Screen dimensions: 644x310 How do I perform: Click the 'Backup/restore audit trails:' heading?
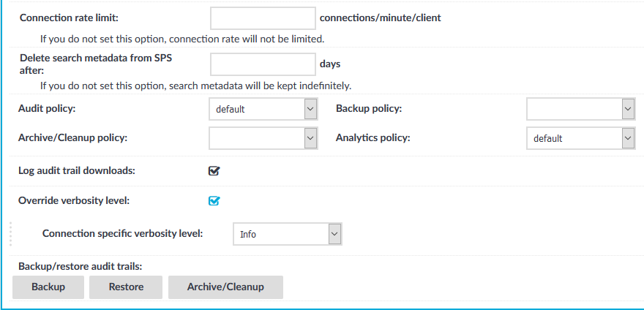click(80, 266)
